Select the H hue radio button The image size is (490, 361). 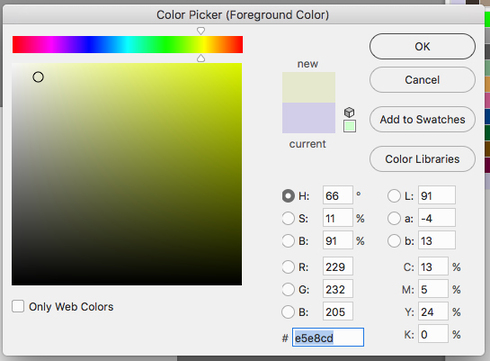click(288, 196)
